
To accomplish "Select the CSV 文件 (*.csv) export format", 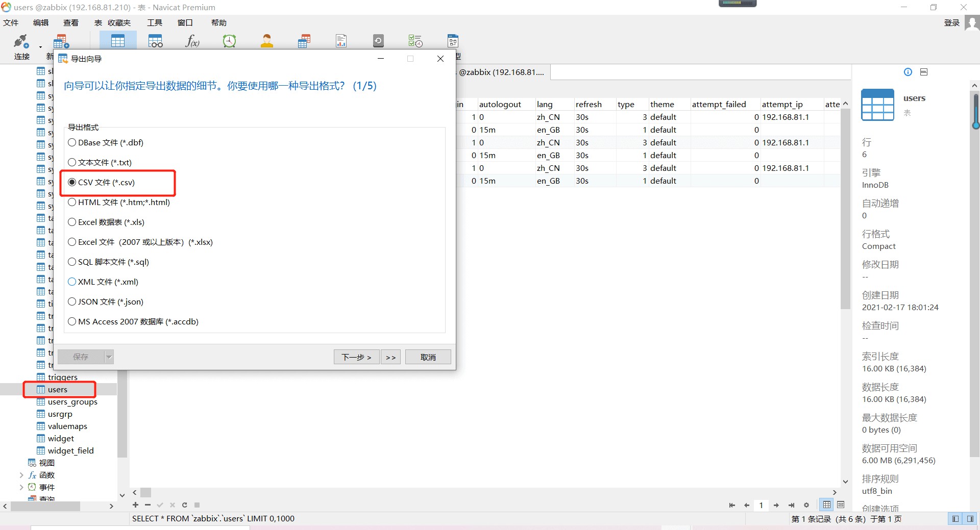I will 72,182.
